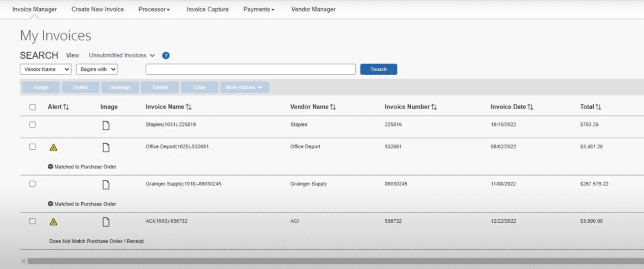Click invoice date 10/10/2022
Viewport: 644px width, 269px height.
pos(504,125)
